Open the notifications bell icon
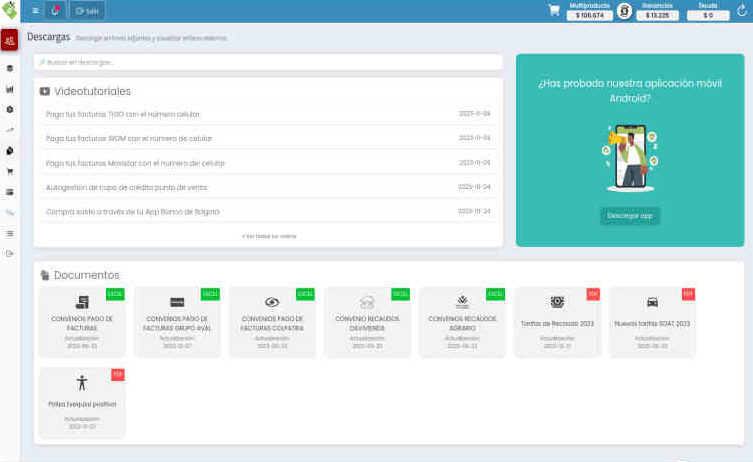The height and width of the screenshot is (462, 753). click(56, 11)
